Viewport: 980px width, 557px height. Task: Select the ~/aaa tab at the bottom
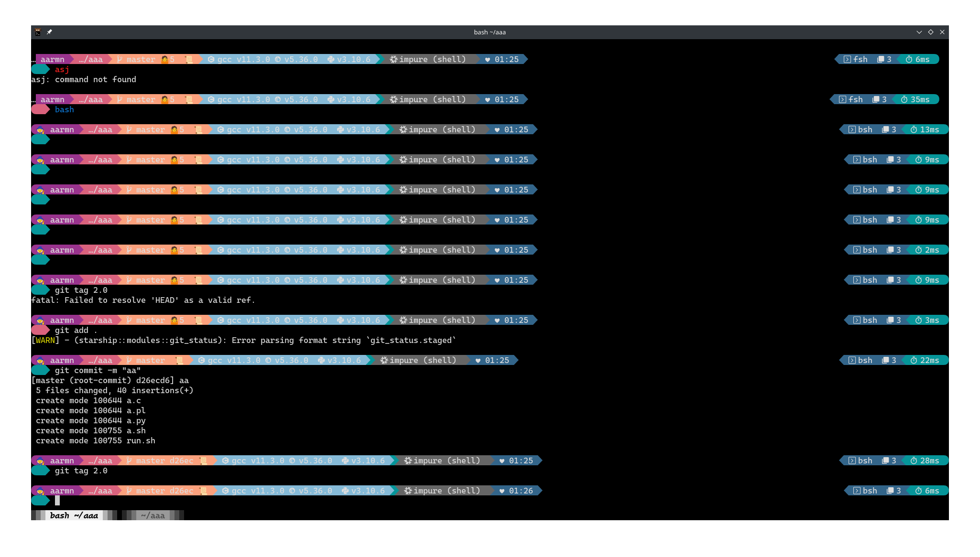[x=153, y=515]
